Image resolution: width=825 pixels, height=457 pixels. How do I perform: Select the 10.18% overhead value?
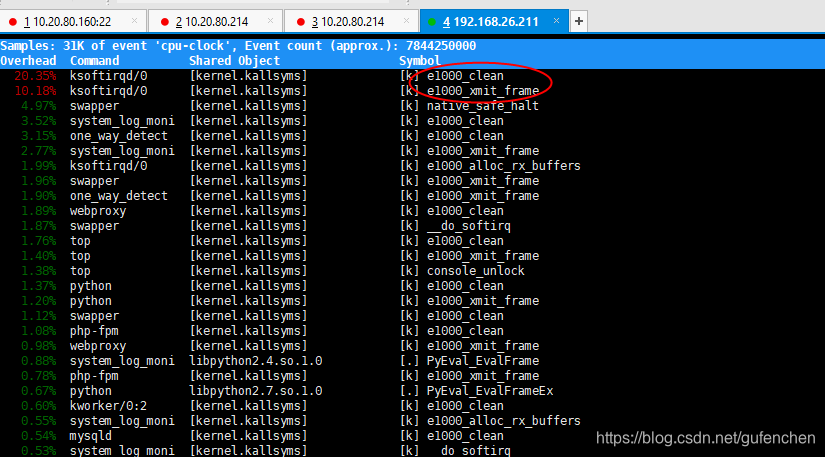(x=35, y=91)
